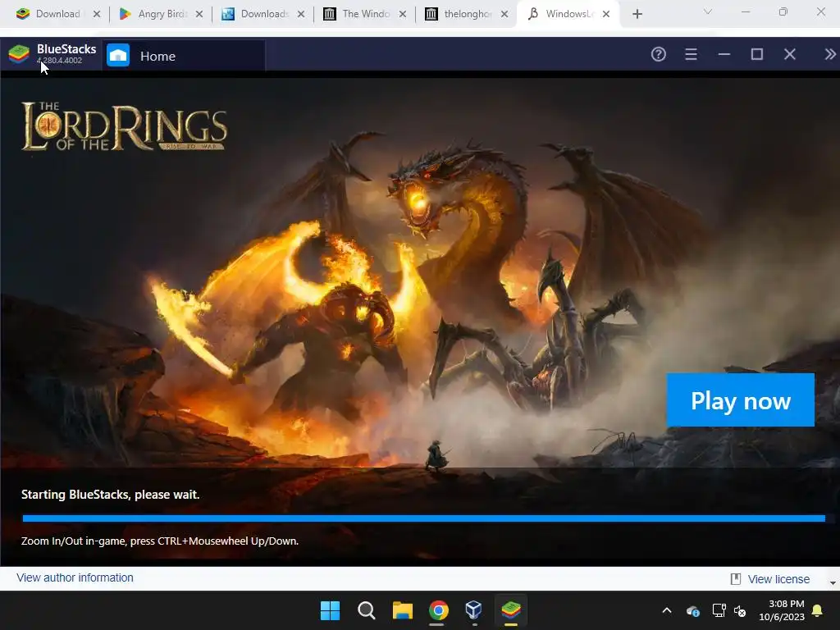The width and height of the screenshot is (840, 630).
Task: Open the BlueStacks help icon
Action: 659,54
